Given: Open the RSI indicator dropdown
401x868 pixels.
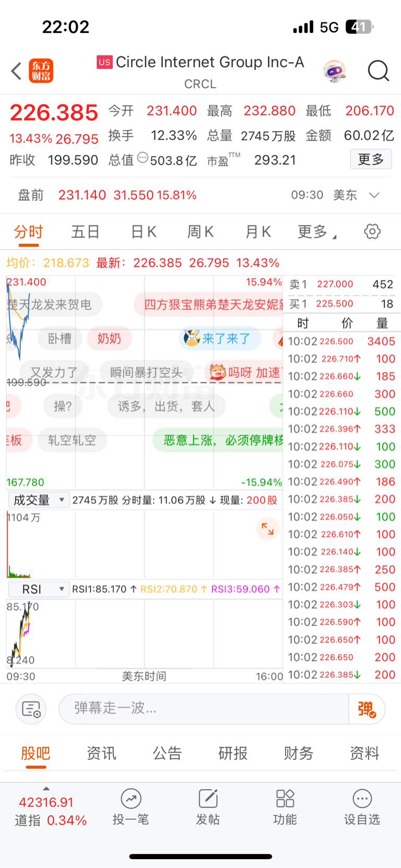Looking at the screenshot, I should pos(39,589).
